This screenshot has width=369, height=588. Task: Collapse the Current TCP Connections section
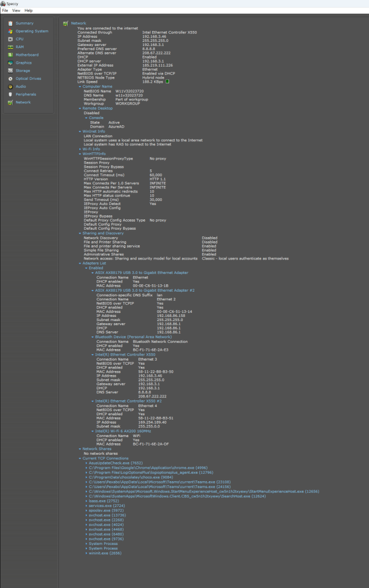click(x=80, y=458)
